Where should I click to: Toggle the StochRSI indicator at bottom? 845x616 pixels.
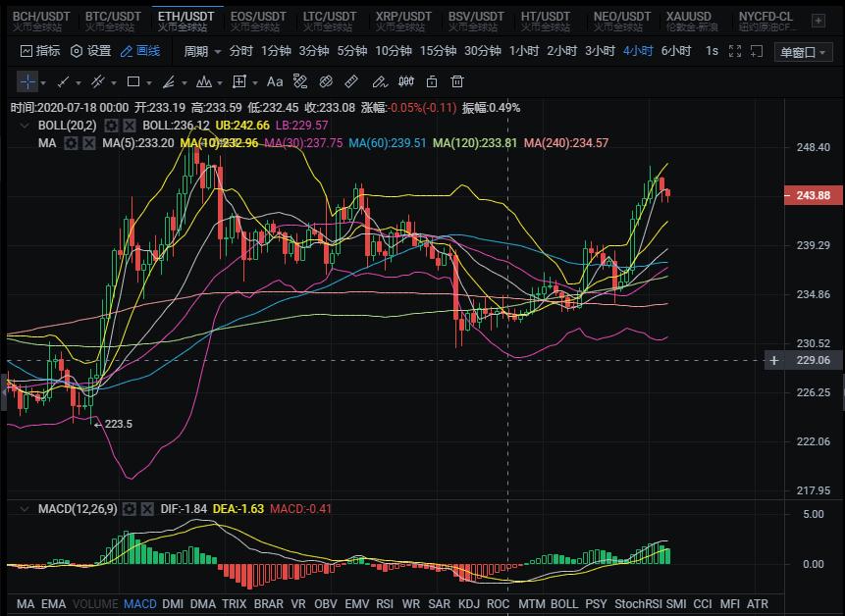pyautogui.click(x=639, y=603)
